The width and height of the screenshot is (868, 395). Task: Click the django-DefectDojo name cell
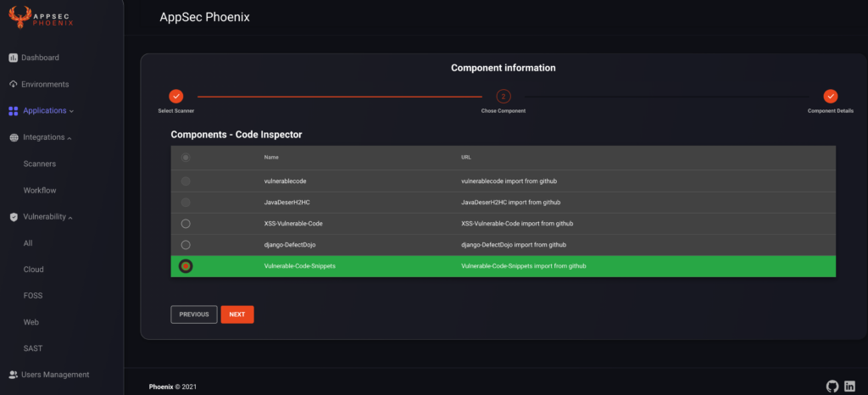point(290,244)
